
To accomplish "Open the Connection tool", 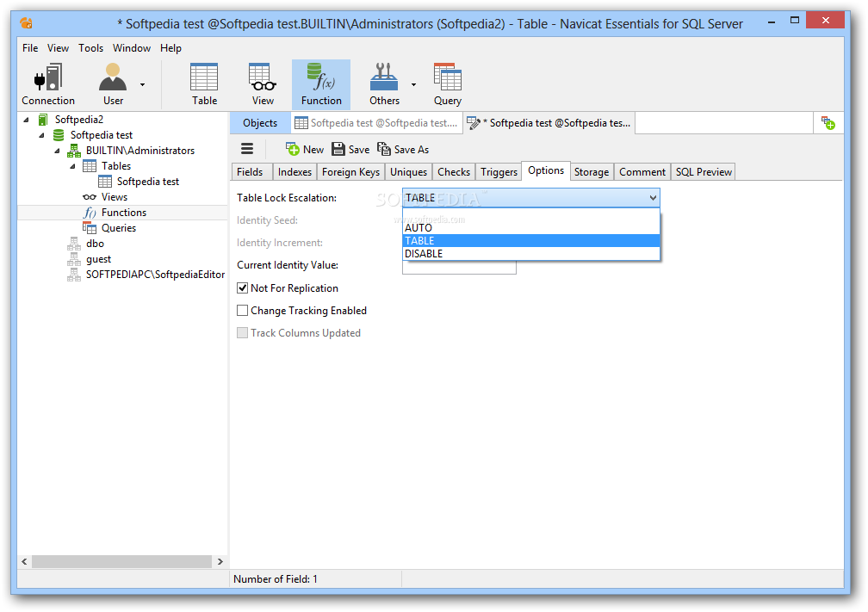I will point(48,84).
